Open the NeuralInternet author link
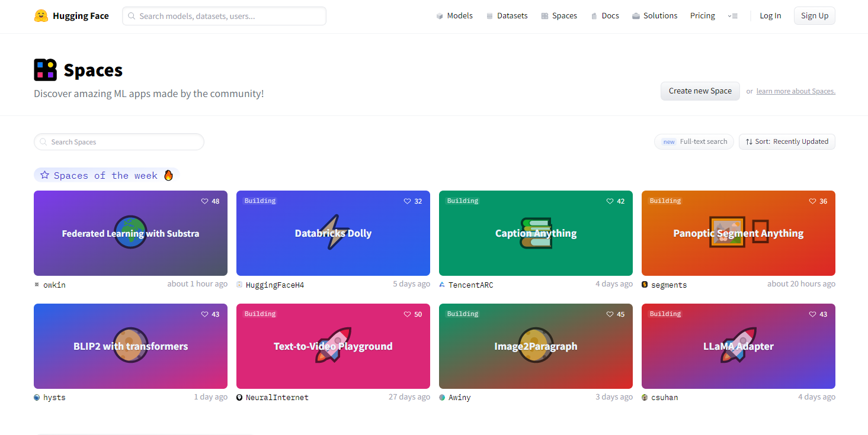The height and width of the screenshot is (435, 868). pos(277,398)
